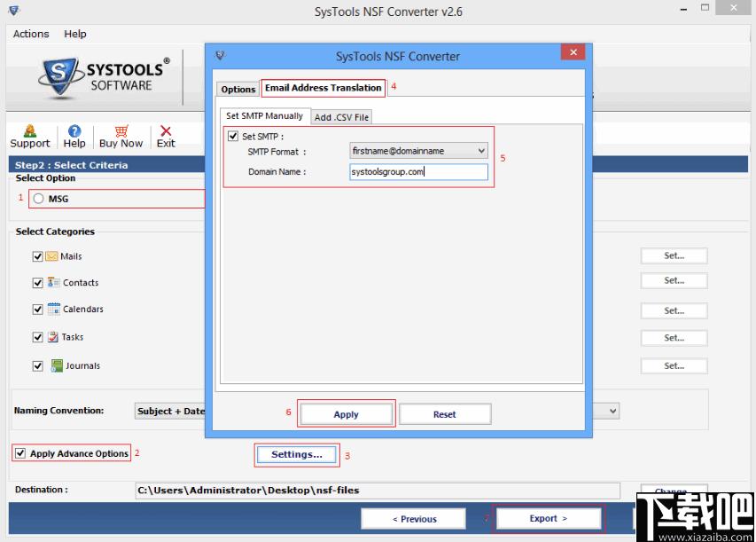756x542 pixels.
Task: Switch to the Options tab
Action: click(238, 90)
